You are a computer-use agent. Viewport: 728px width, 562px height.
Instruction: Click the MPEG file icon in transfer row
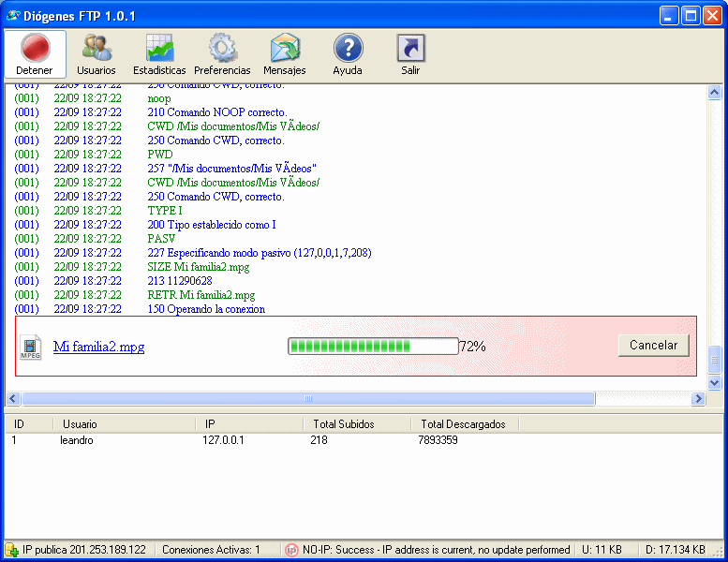(31, 347)
